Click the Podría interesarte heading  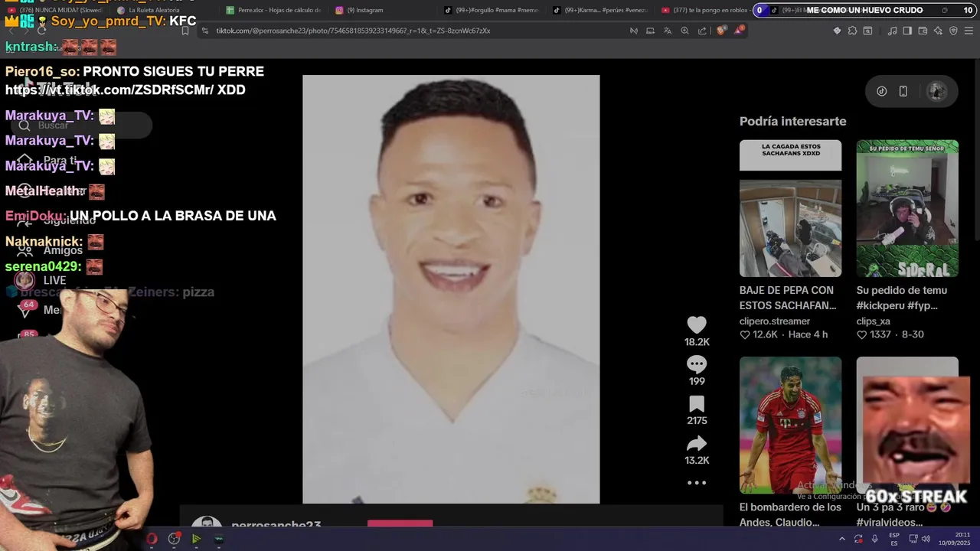click(792, 121)
